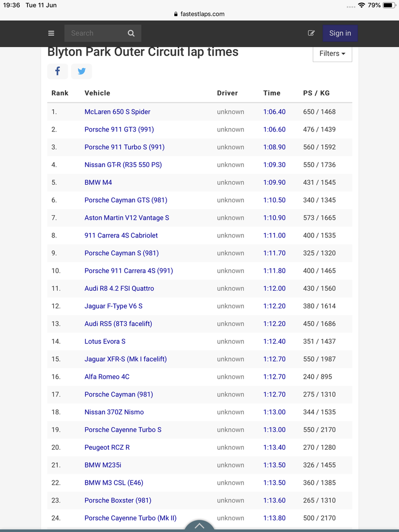Open Peugeot RCZ R link
The image size is (399, 532).
[107, 447]
